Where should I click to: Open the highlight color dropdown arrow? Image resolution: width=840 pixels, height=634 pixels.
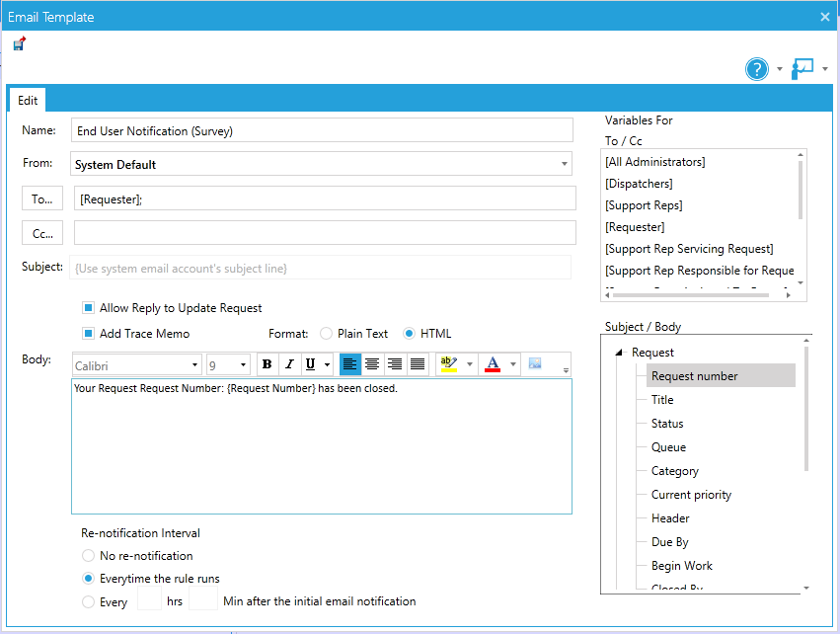tap(470, 364)
